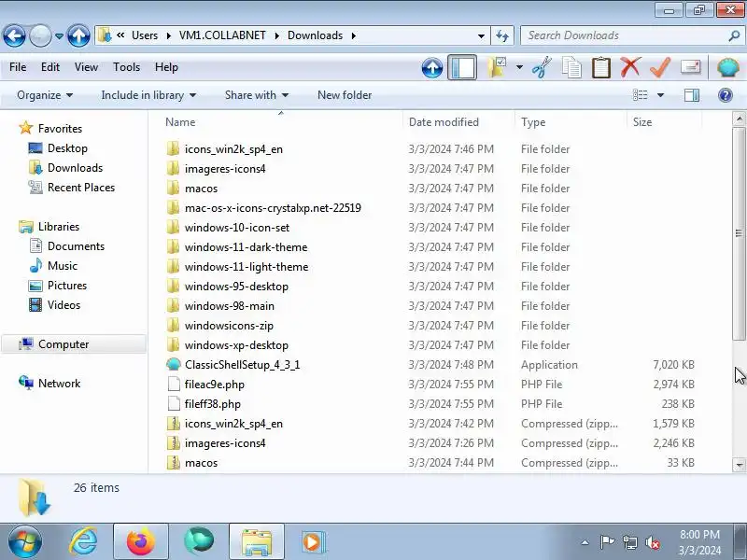Click the orange checkmark Properties icon

(660, 67)
